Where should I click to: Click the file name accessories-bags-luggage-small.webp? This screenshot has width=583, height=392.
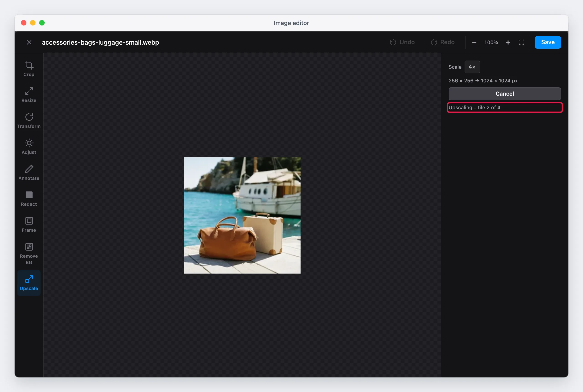click(100, 42)
